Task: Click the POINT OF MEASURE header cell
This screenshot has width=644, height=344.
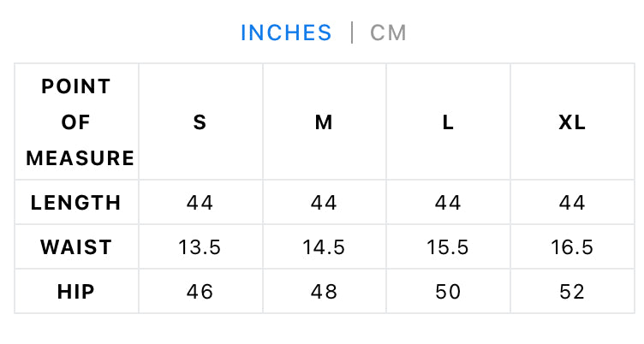Action: tap(76, 122)
